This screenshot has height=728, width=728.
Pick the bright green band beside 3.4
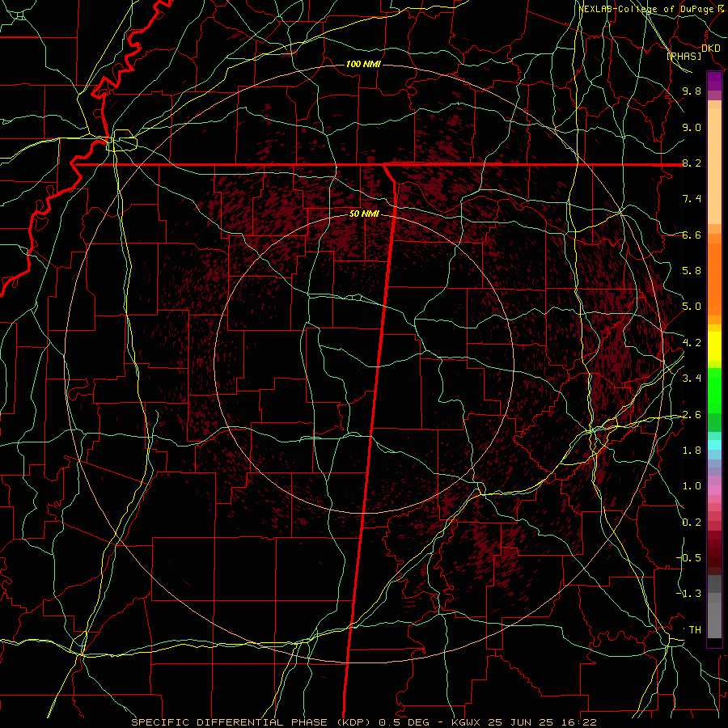pyautogui.click(x=714, y=389)
